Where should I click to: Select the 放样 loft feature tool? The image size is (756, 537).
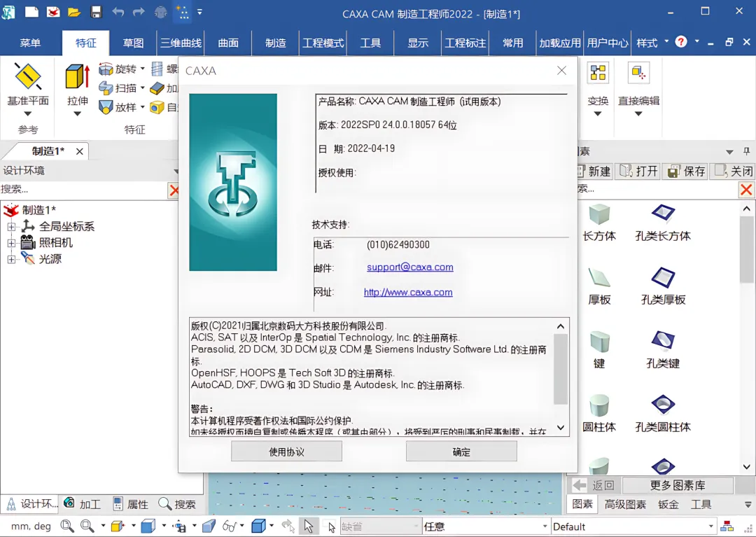click(118, 107)
